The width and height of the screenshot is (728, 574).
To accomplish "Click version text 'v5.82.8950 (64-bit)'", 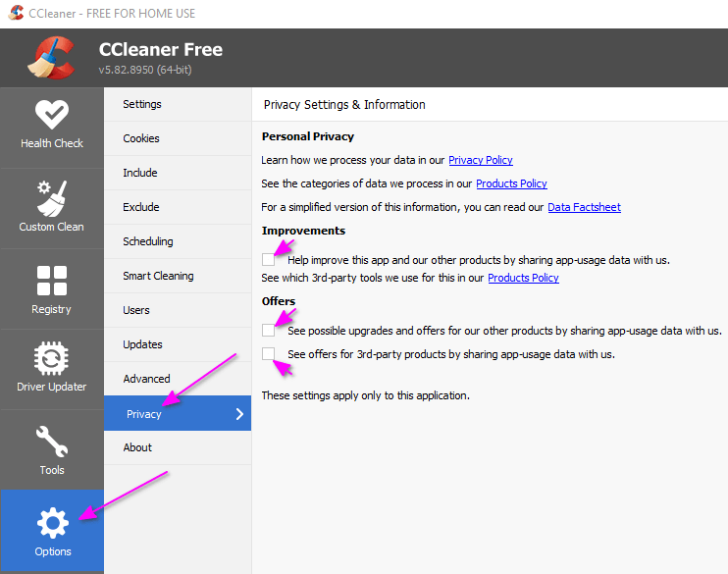I will coord(145,70).
